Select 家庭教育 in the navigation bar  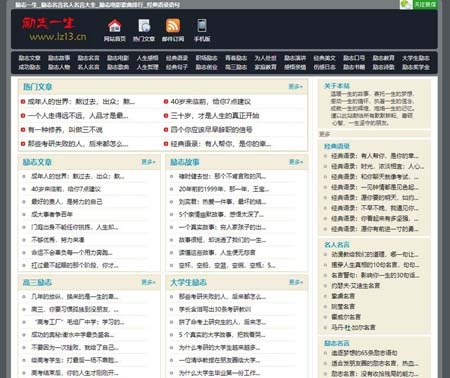click(x=265, y=67)
